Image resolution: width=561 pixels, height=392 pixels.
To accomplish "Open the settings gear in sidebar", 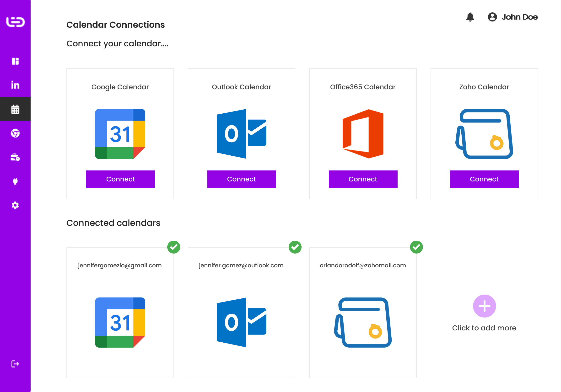I will pos(15,205).
